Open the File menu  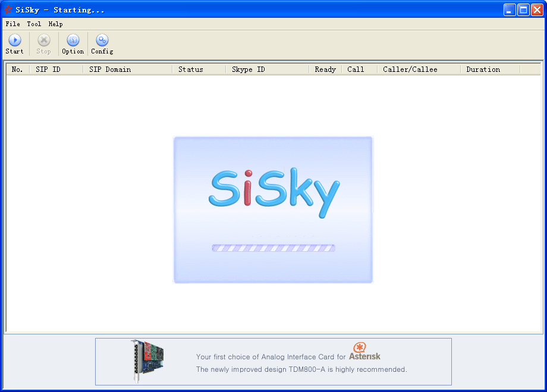point(12,24)
